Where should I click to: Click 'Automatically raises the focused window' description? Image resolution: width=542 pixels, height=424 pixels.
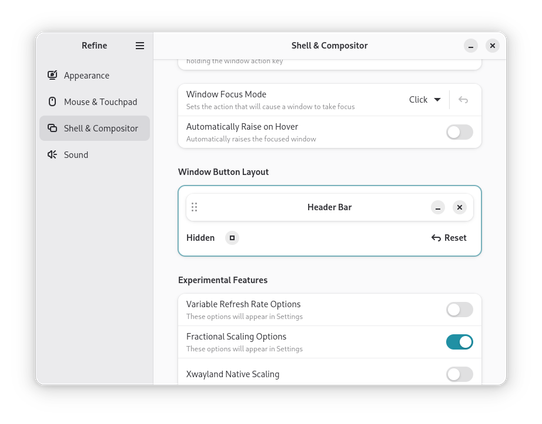[x=251, y=139]
